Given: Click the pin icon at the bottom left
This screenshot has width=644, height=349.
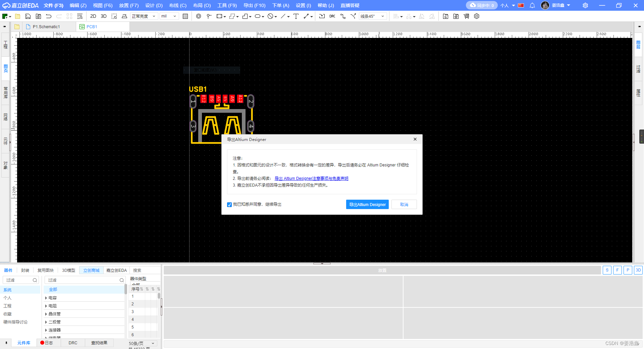Looking at the screenshot, I should (x=6, y=343).
